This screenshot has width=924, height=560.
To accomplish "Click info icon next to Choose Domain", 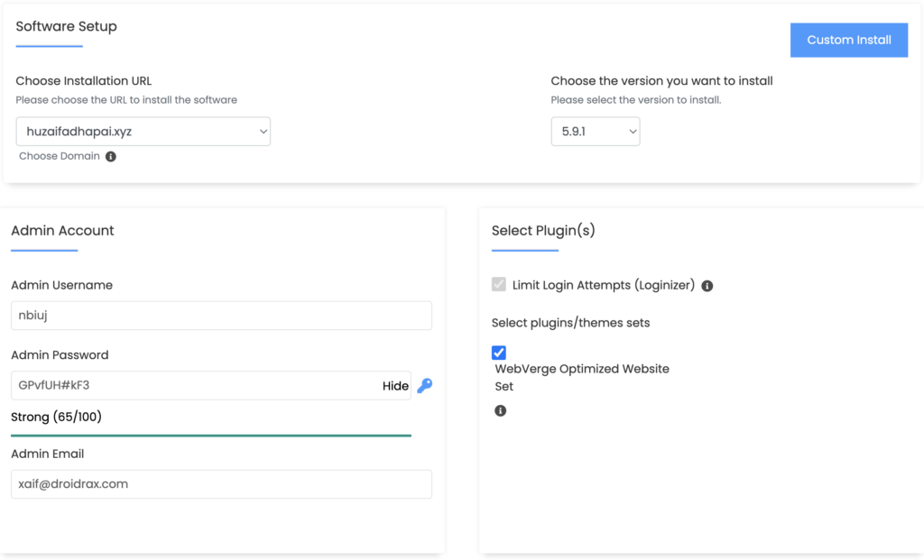I will 111,156.
